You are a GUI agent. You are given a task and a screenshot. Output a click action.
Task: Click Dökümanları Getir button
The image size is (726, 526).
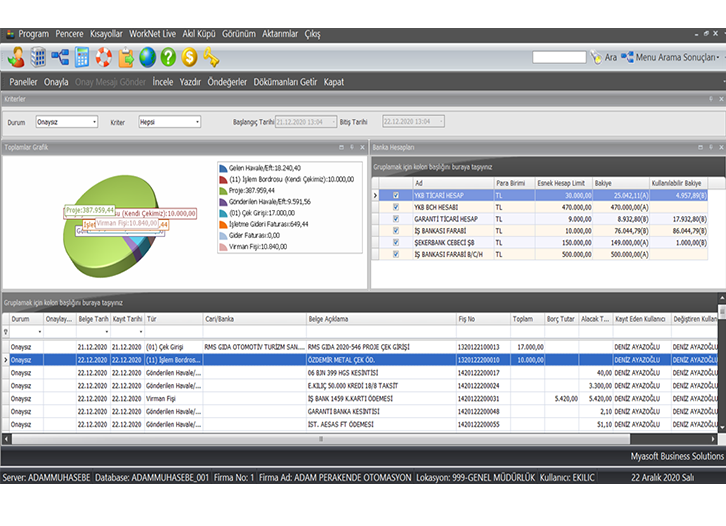[285, 82]
